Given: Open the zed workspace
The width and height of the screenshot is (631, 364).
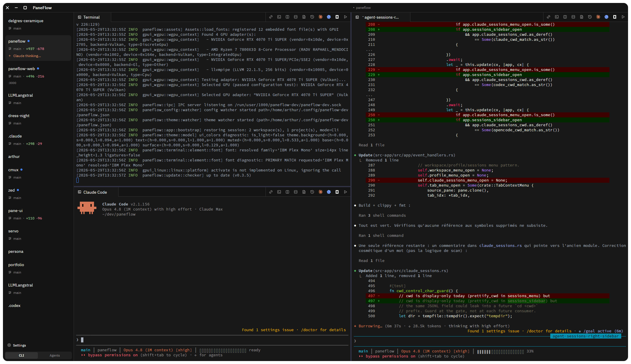Looking at the screenshot, I should pos(38,194).
